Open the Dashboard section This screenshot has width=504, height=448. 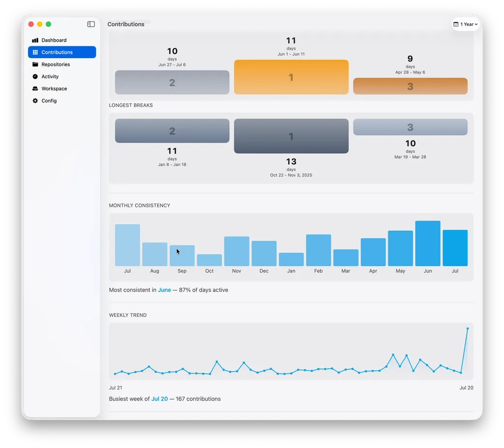coord(62,40)
